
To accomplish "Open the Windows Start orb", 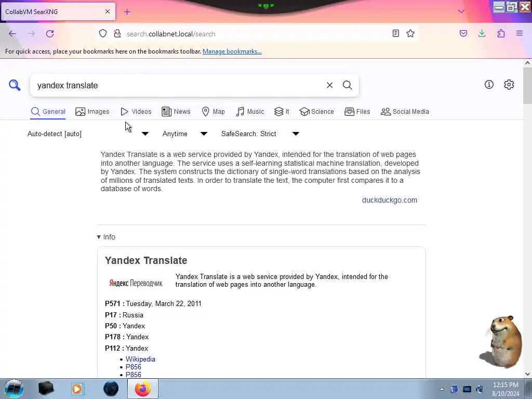I will pyautogui.click(x=14, y=389).
